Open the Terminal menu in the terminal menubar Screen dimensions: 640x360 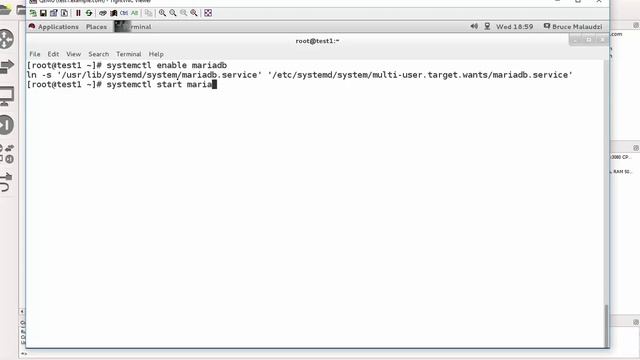point(129,54)
